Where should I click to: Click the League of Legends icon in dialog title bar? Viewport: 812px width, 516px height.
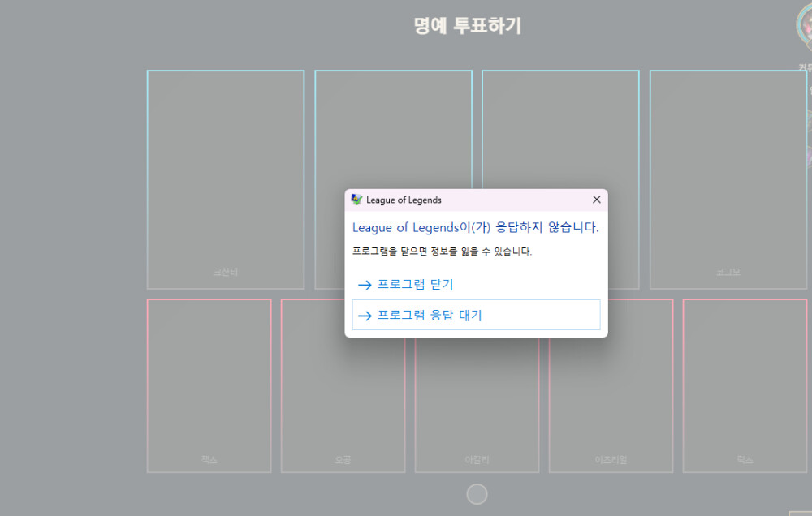point(356,200)
